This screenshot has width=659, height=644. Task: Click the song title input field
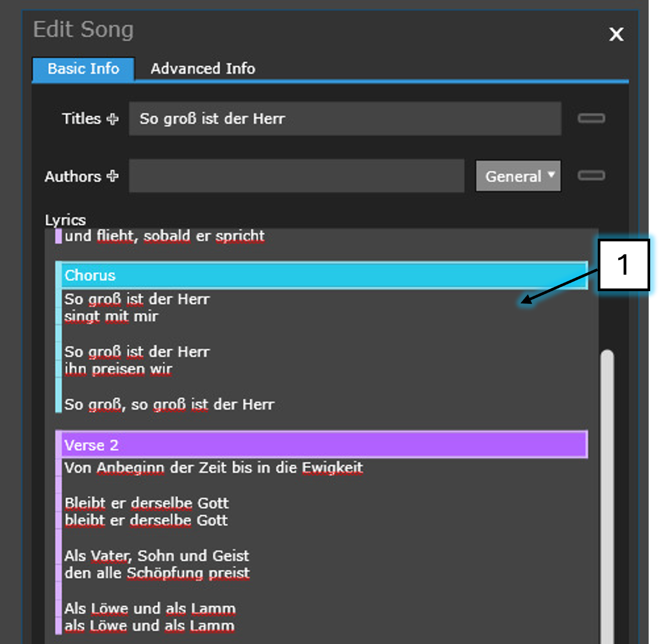[345, 119]
